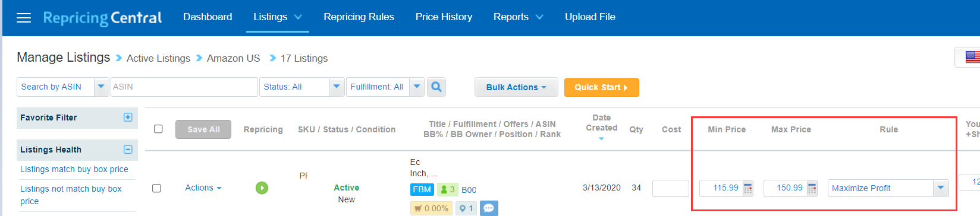Screen dimensions: 980x216
Task: Open the Status: All dropdown
Action: coord(303,87)
